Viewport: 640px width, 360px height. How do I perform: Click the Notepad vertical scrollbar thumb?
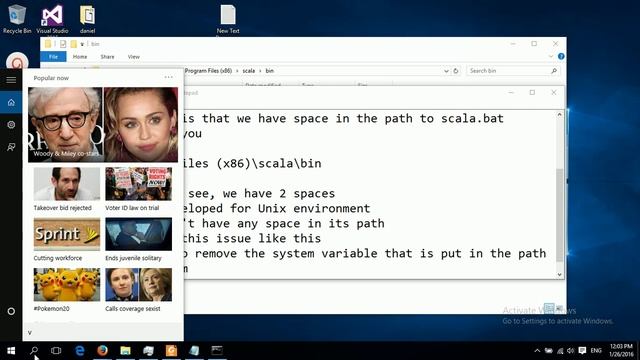coord(560,215)
